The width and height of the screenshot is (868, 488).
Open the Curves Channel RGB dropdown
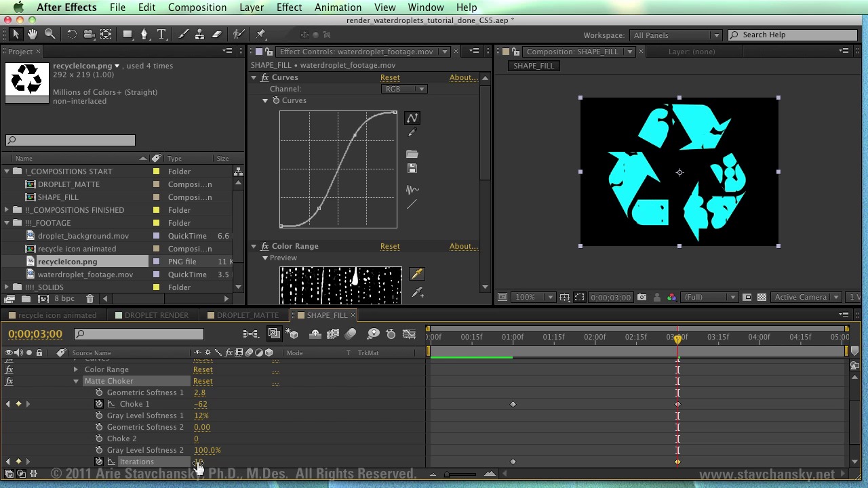pos(403,89)
